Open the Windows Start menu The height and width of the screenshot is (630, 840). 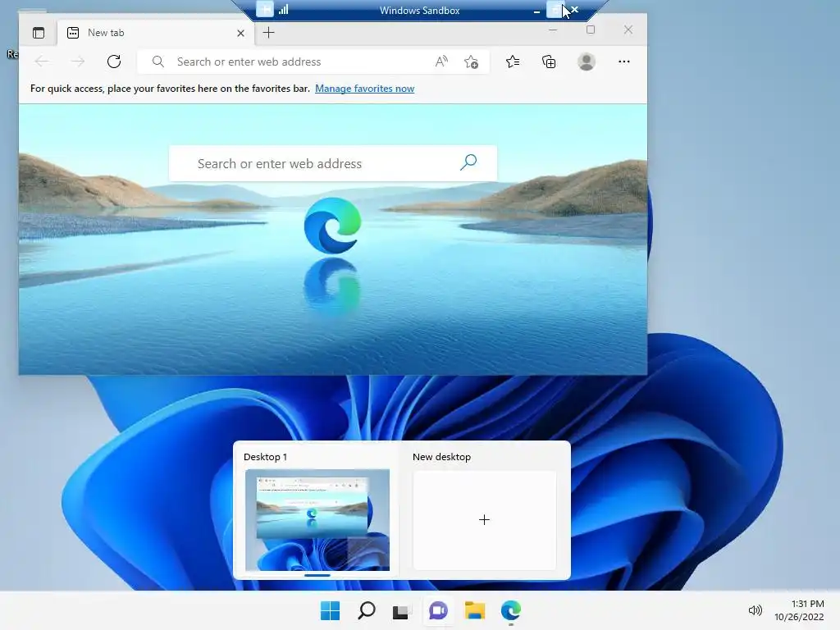coord(330,610)
